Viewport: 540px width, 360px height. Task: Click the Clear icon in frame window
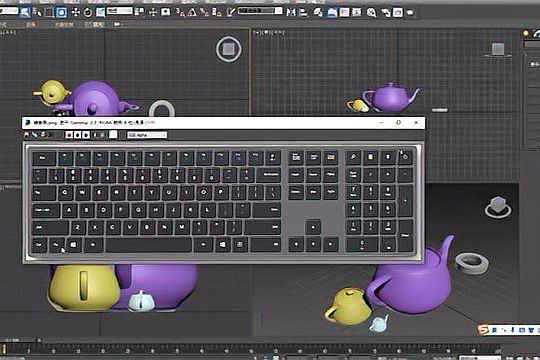point(51,135)
